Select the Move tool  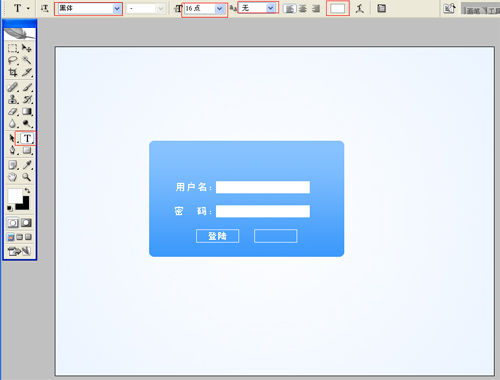pos(27,49)
